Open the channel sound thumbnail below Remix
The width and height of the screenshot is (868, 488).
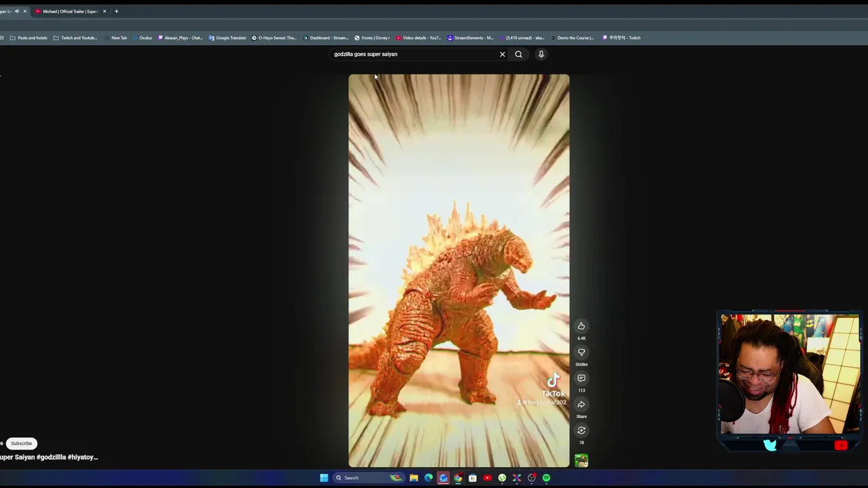coord(581,461)
